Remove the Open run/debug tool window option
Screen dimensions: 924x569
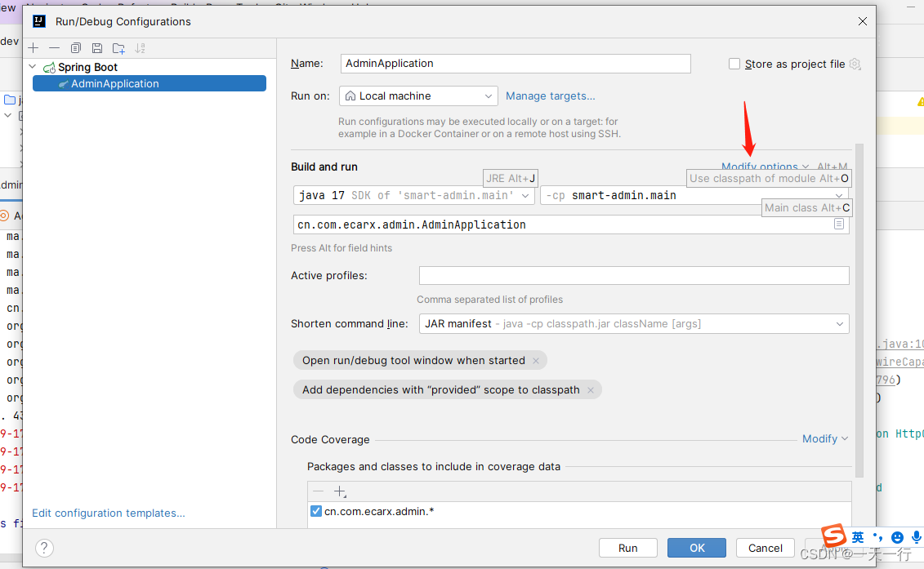point(536,361)
